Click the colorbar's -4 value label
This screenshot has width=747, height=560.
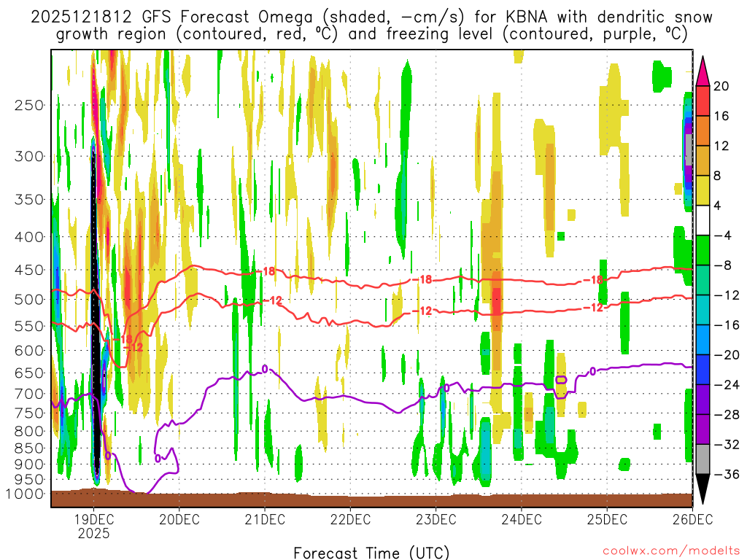[x=723, y=236]
